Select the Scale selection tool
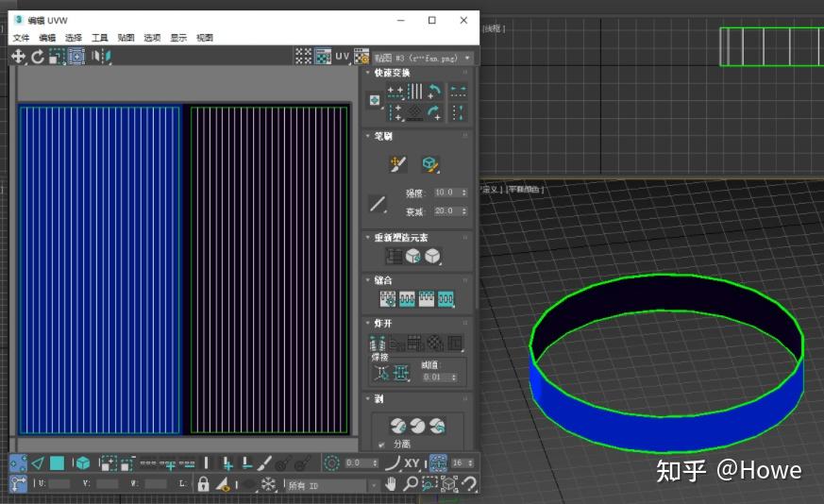This screenshot has height=504, width=824. (x=57, y=57)
